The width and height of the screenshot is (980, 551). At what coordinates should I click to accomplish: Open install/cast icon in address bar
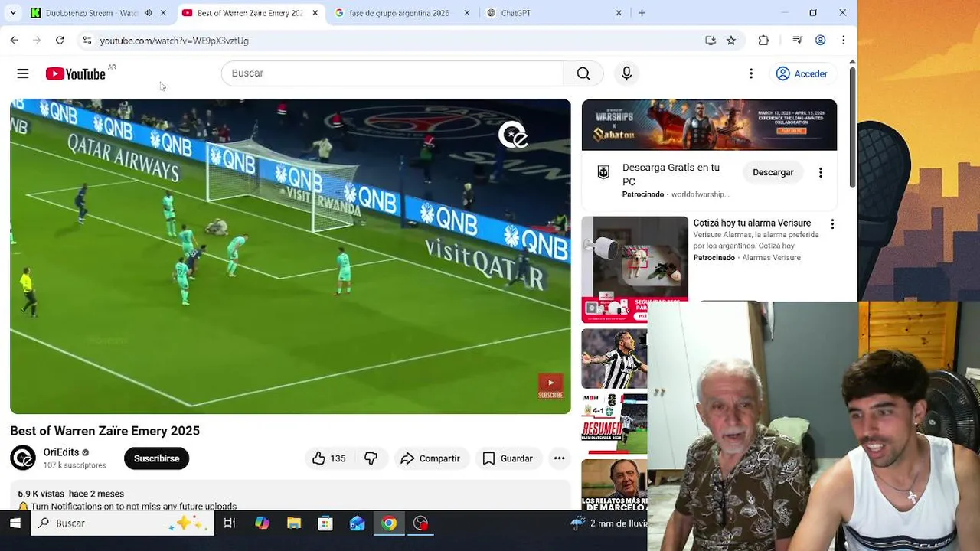pyautogui.click(x=710, y=41)
